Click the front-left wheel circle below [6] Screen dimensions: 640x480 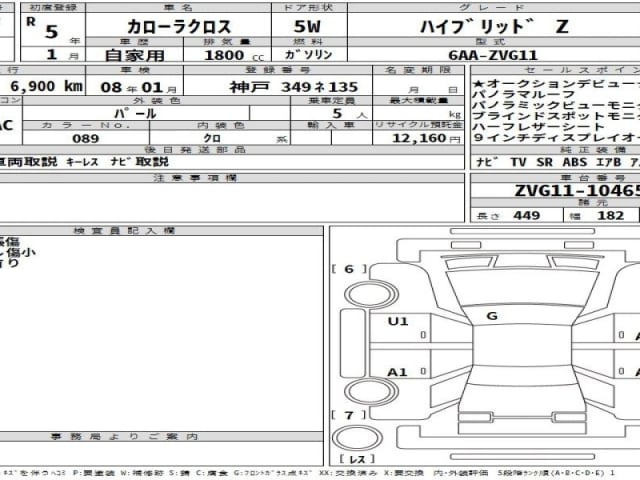pyautogui.click(x=371, y=294)
